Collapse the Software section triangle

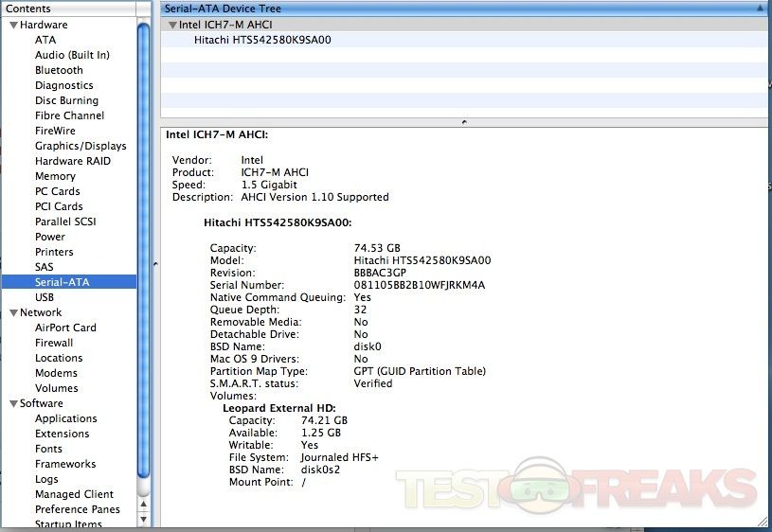(x=14, y=403)
